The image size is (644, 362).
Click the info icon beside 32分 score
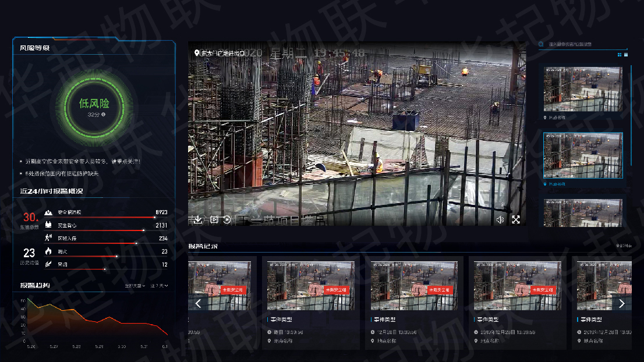pos(104,115)
